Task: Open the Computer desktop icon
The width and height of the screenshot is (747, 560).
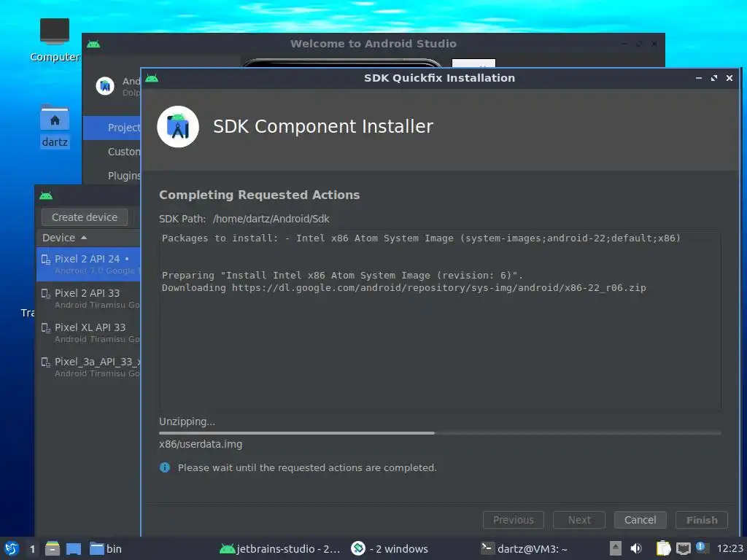Action: pos(54,40)
